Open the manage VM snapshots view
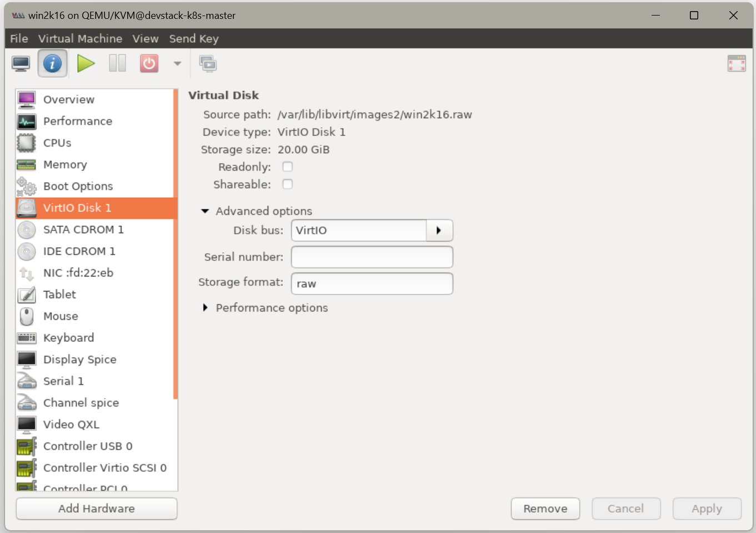Image resolution: width=756 pixels, height=533 pixels. pyautogui.click(x=208, y=64)
